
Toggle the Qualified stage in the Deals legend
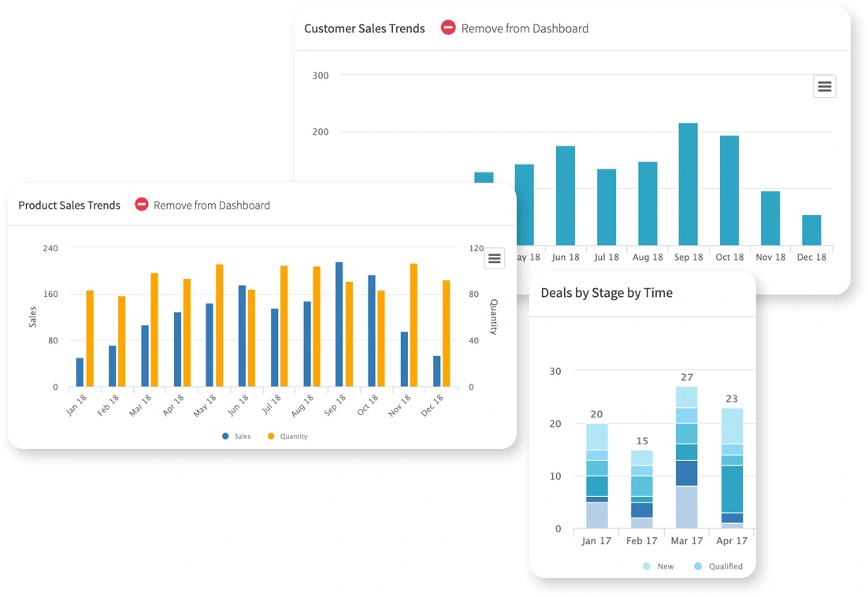coord(718,566)
